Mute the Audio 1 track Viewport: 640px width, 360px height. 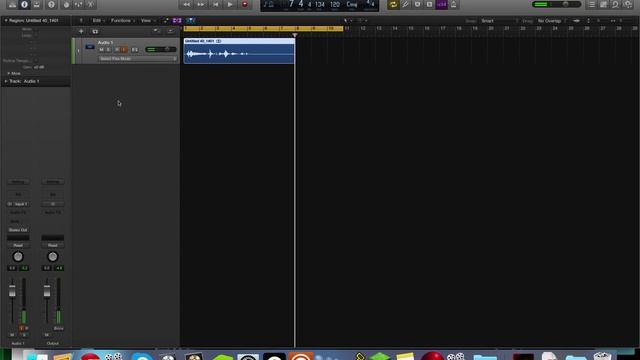pos(102,50)
